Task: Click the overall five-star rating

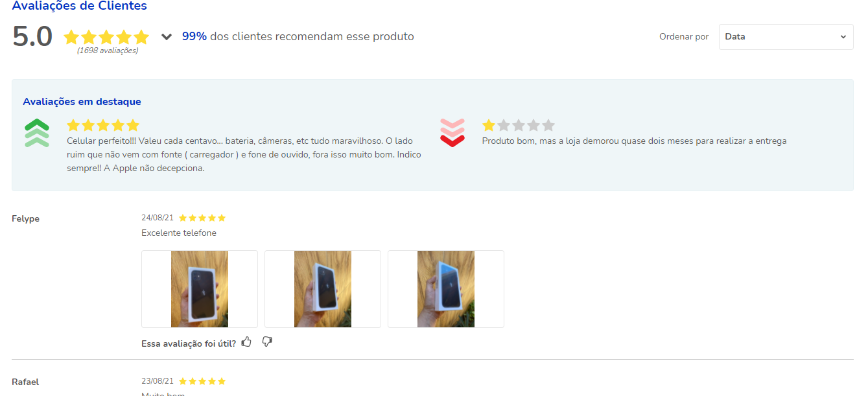Action: click(106, 37)
